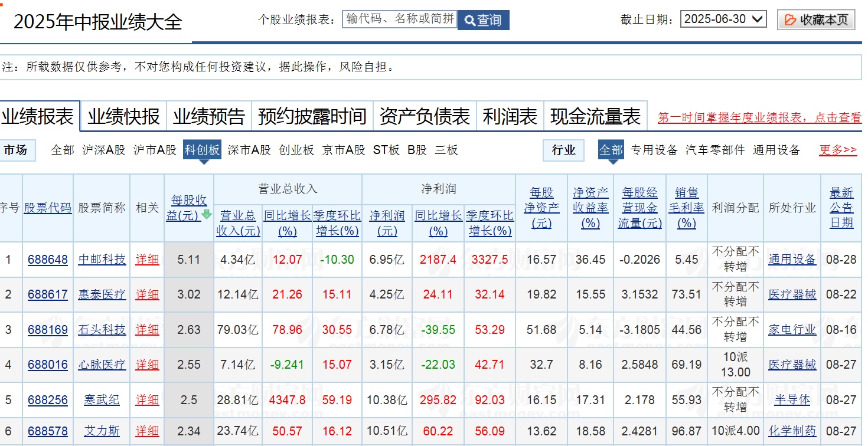Sort by the 营业总收入(元) column header
This screenshot has height=446, width=868.
239,223
